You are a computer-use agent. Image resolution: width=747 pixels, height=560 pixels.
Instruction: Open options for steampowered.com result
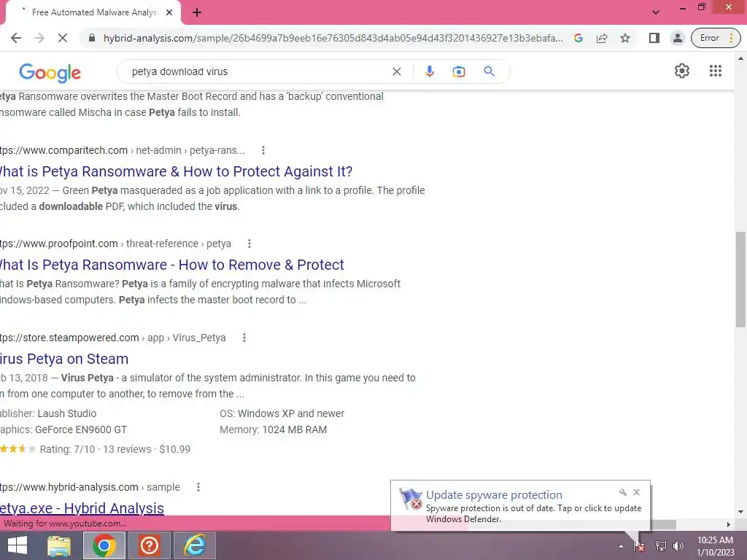244,338
